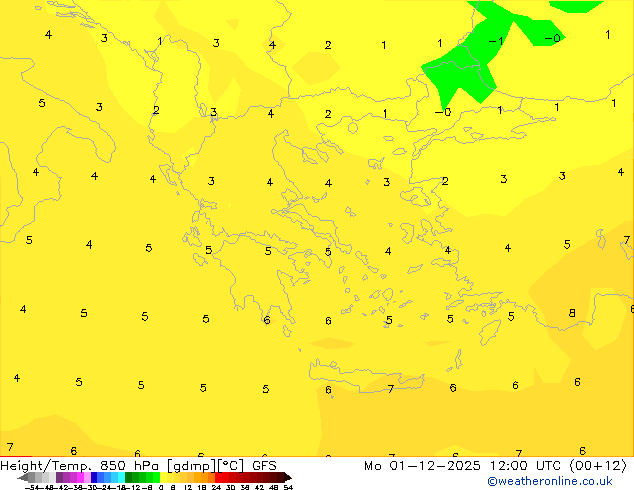Click the 'GFS' model name
This screenshot has height=490, width=634.
pyautogui.click(x=264, y=466)
